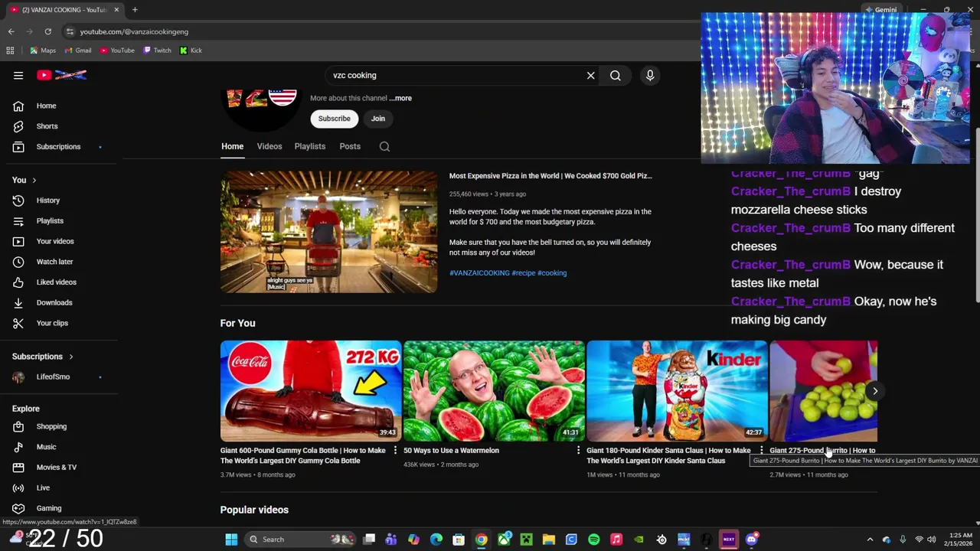Switch to the channel Home tab

[232, 146]
